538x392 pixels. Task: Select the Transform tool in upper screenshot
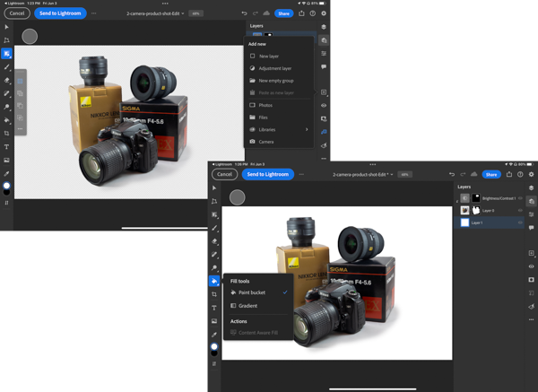click(x=6, y=40)
